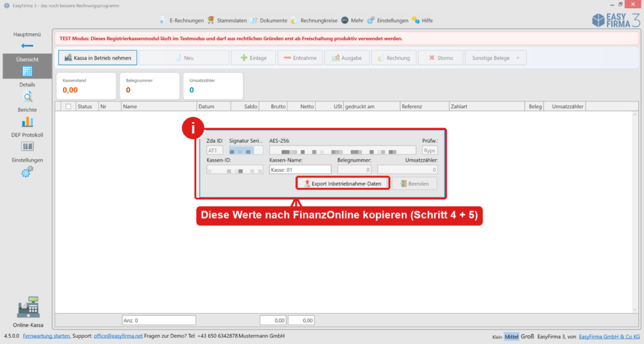644x344 pixels.
Task: Sort by Datum column header
Action: 214,106
